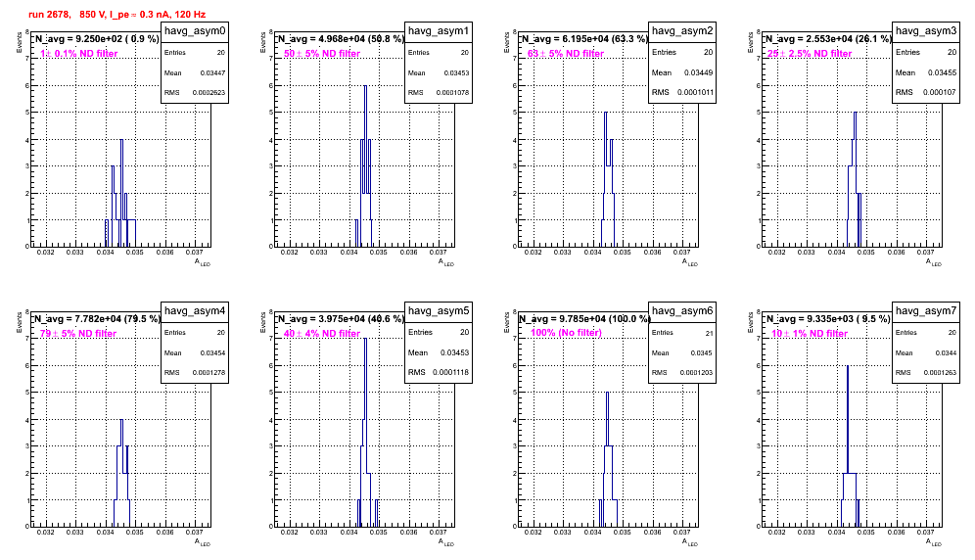Select the havg_asym6 stats box title
Screen dimensions: 975x560
(682, 310)
